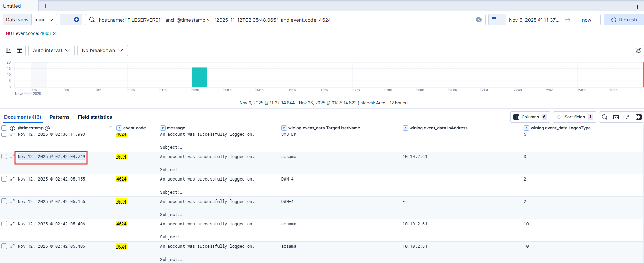Toggle the sidebar panel icon

[9, 50]
